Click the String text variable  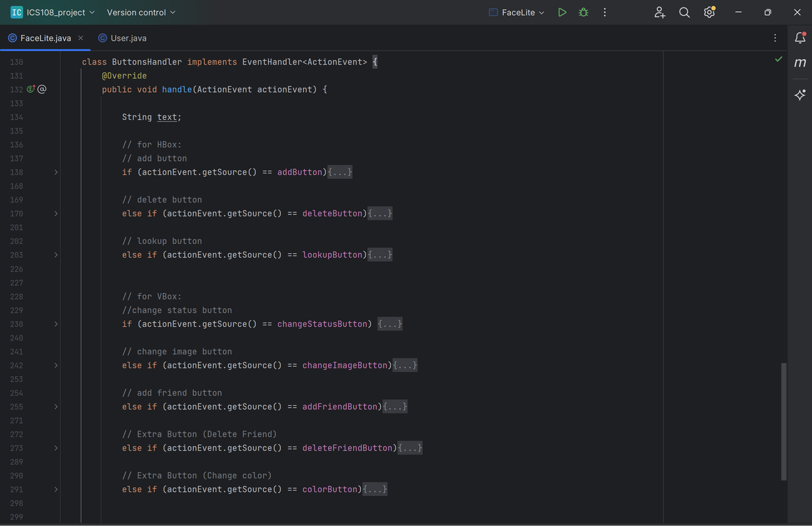pos(167,117)
